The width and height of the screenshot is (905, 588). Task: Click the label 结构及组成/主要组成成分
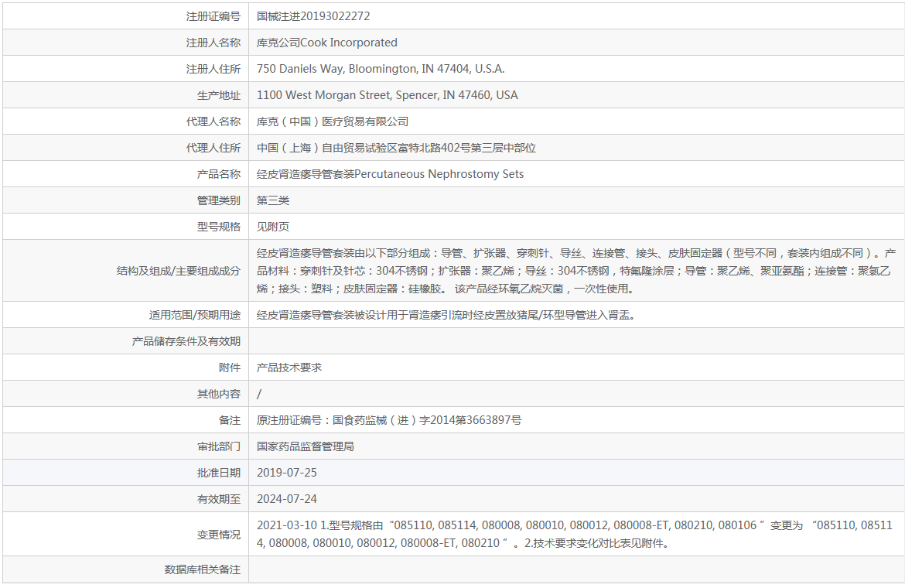click(x=179, y=271)
